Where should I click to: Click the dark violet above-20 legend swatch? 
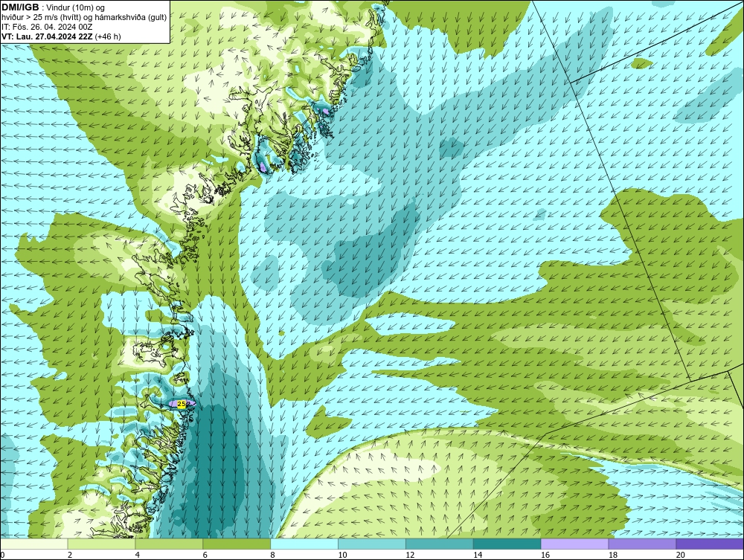(710, 544)
